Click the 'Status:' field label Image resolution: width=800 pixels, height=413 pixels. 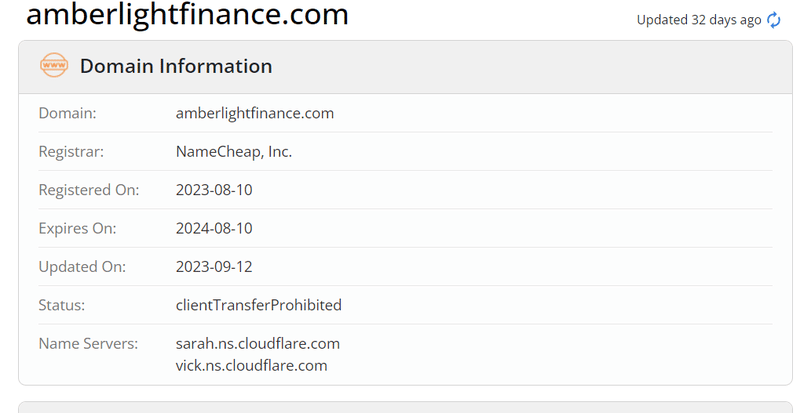click(62, 305)
